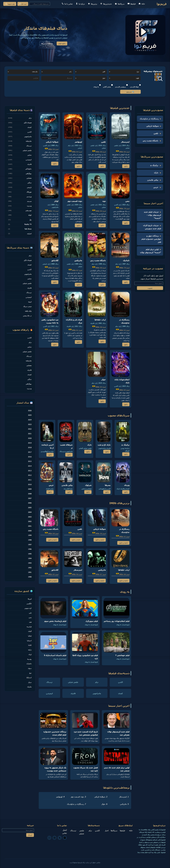Screen dimensions: 170x868
Task: Click the hero 'مشاهده برترین‌ها' button
Action: (x=47, y=43)
